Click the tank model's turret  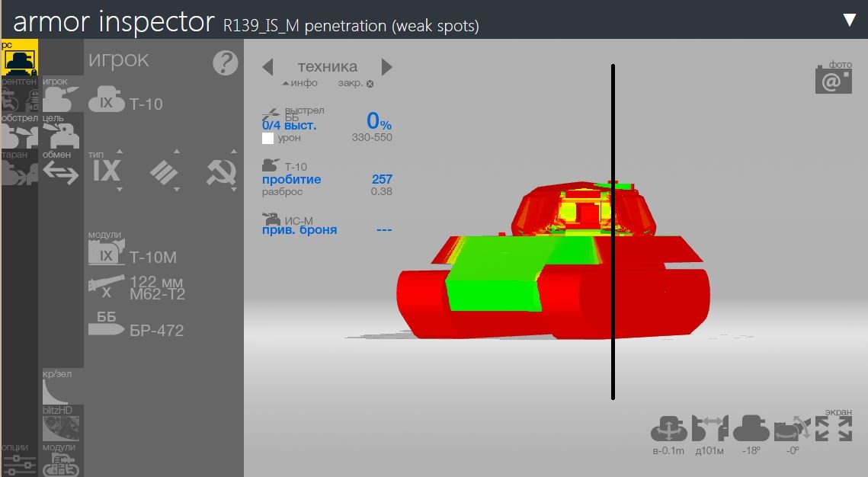(x=584, y=210)
